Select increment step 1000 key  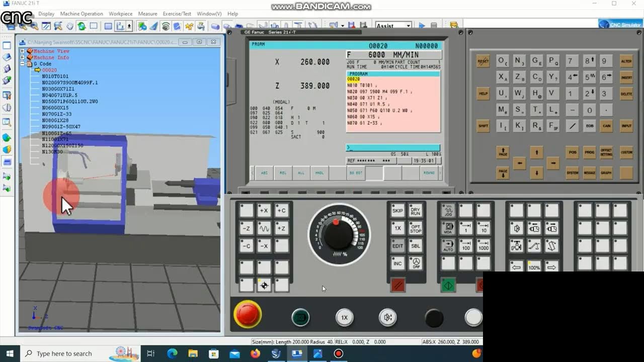click(484, 246)
